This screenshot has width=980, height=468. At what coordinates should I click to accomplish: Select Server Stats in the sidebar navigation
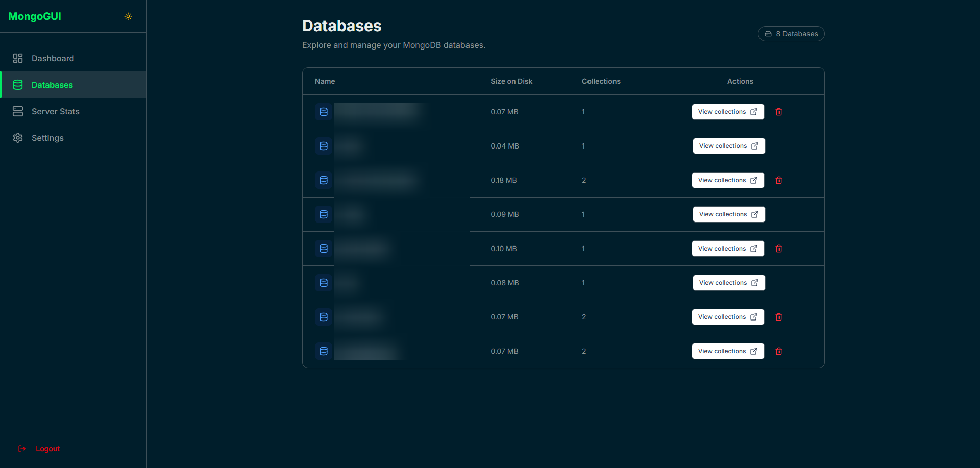click(x=56, y=111)
